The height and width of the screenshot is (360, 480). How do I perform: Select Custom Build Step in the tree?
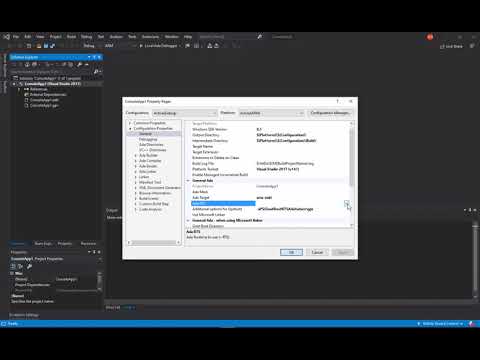click(x=154, y=204)
